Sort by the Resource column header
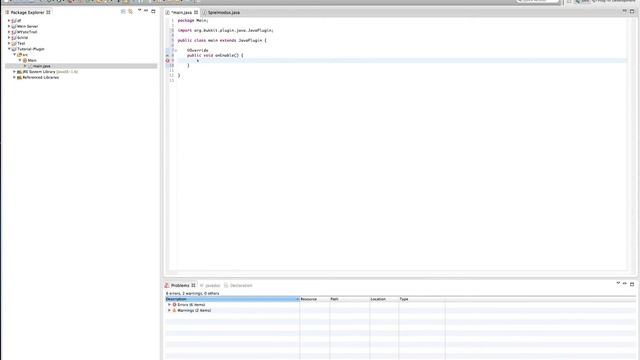 pos(315,299)
